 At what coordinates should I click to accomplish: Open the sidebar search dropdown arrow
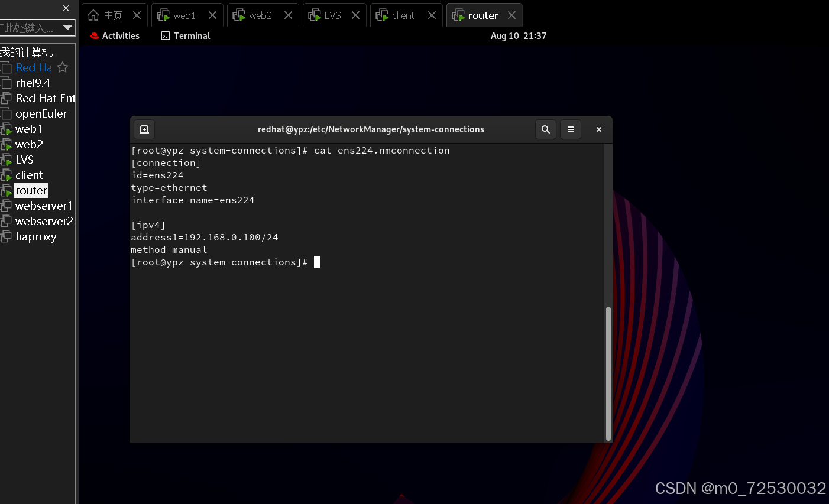pos(68,28)
